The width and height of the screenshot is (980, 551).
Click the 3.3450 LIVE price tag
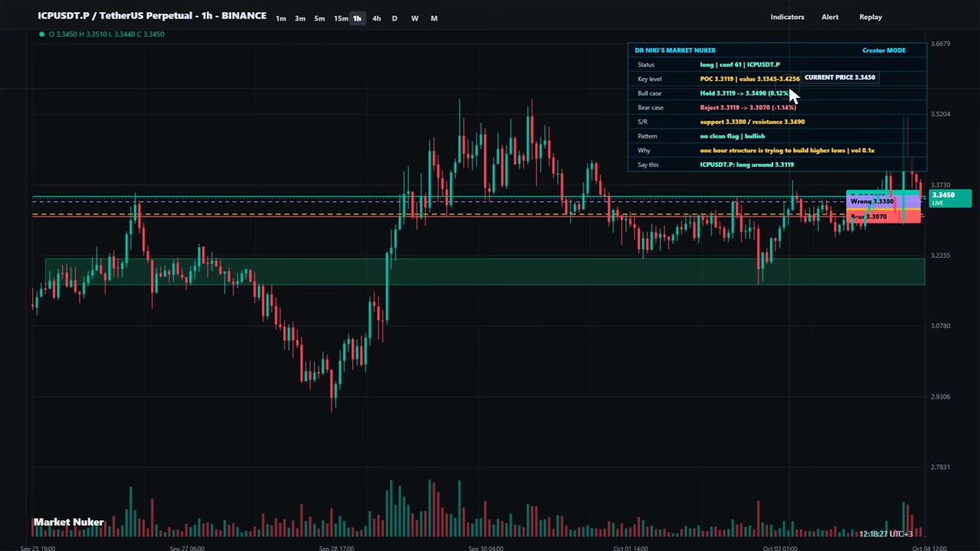click(x=950, y=198)
